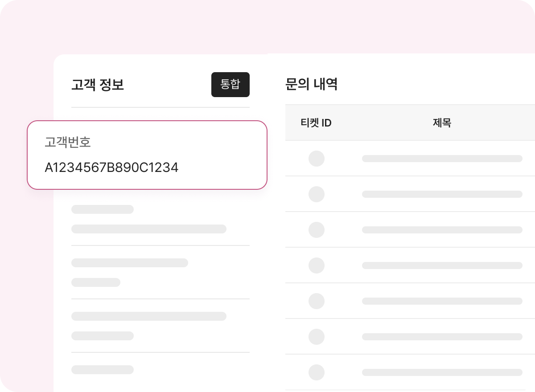Click the first row's ticket ID circle

pyautogui.click(x=317, y=159)
